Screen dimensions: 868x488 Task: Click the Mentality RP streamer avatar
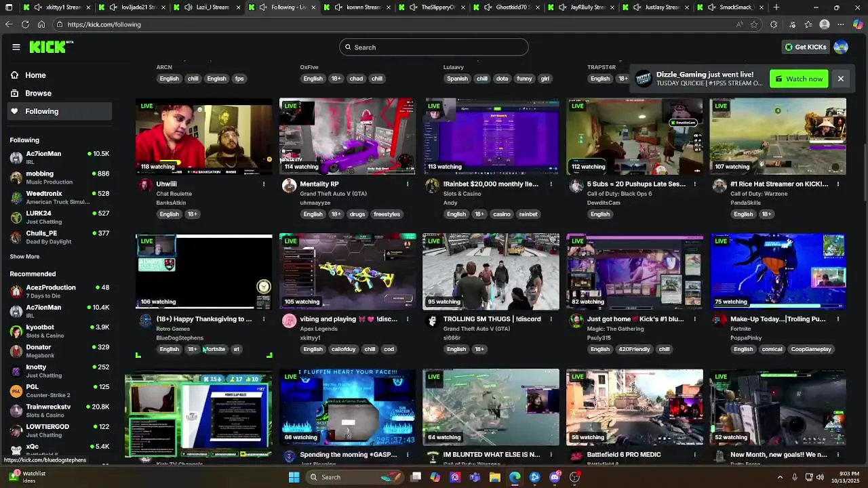click(290, 185)
